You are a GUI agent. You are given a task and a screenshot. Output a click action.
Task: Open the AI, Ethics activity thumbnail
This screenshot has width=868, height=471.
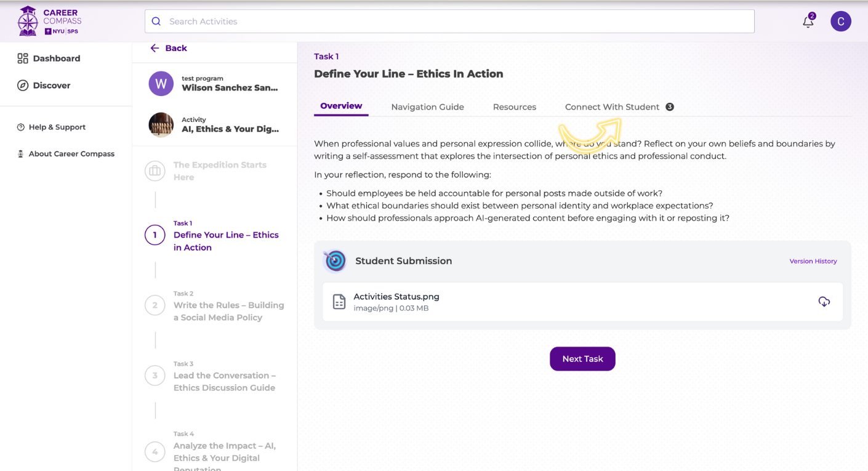(161, 125)
